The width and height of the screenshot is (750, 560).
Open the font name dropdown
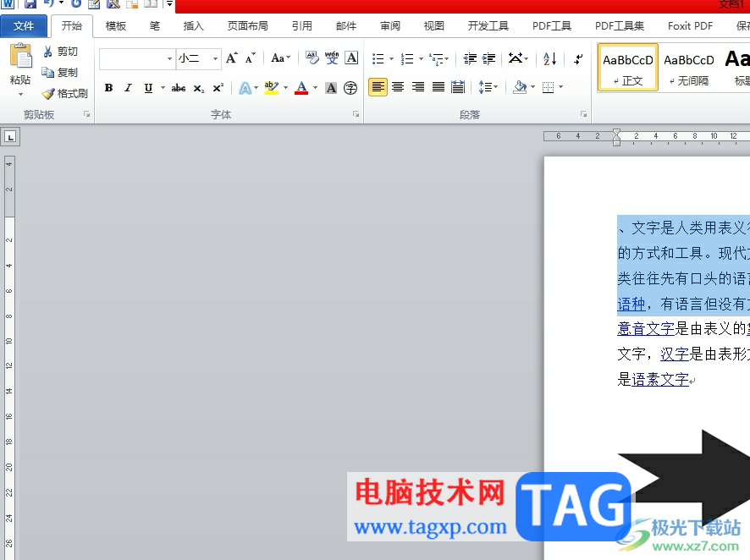[x=169, y=58]
